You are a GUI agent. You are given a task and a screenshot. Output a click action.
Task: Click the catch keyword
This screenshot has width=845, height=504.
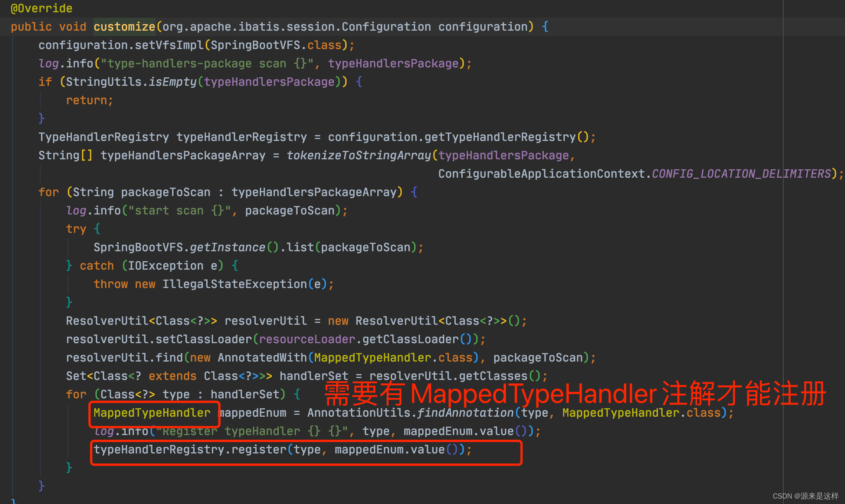coord(97,266)
